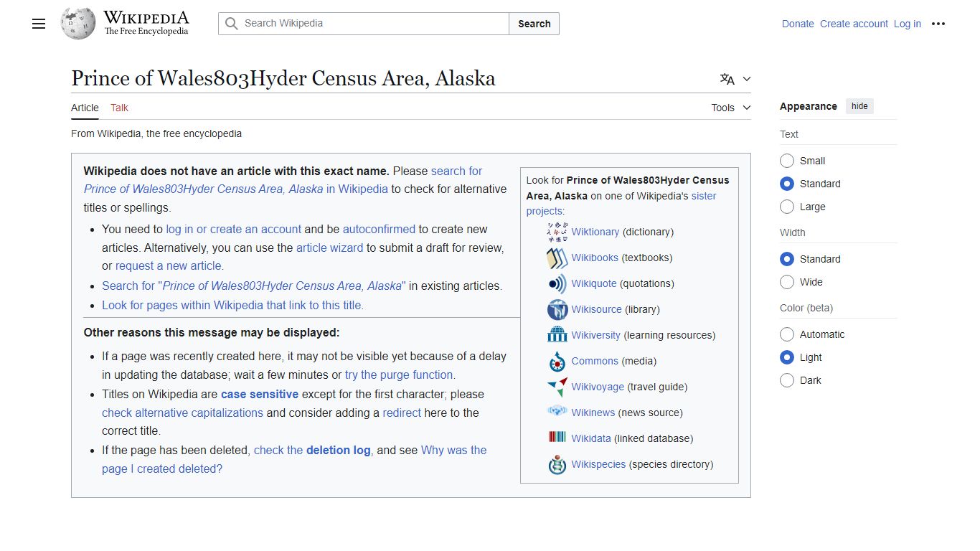Screen dimensions: 980x551
Task: Hide the Appearance panel
Action: [x=859, y=106]
